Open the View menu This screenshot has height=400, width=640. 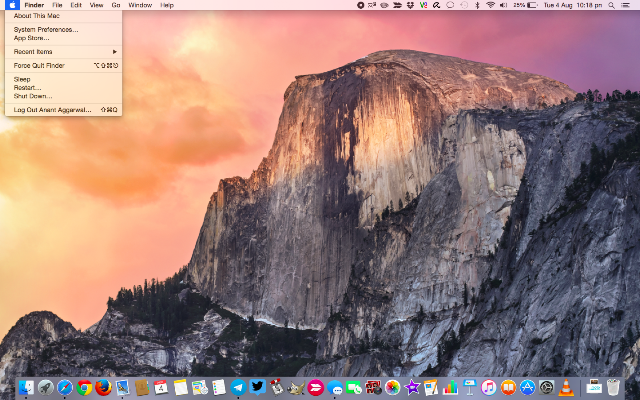(96, 5)
